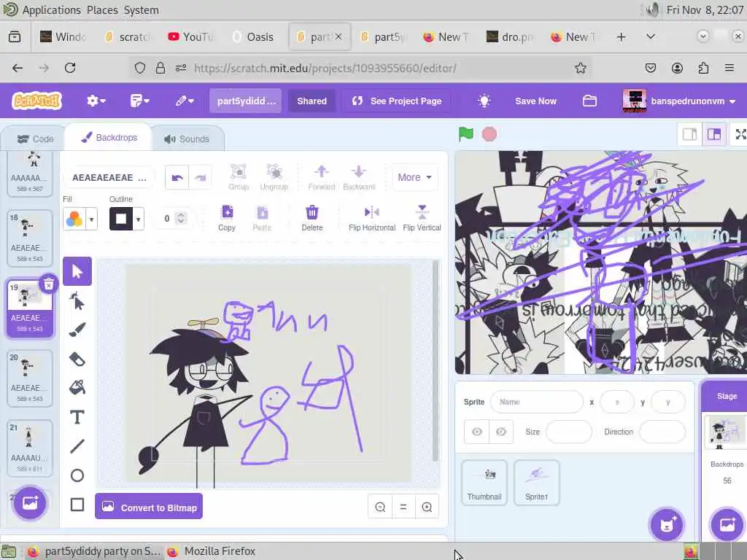747x560 pixels.
Task: Open the Applications menu
Action: click(x=52, y=10)
